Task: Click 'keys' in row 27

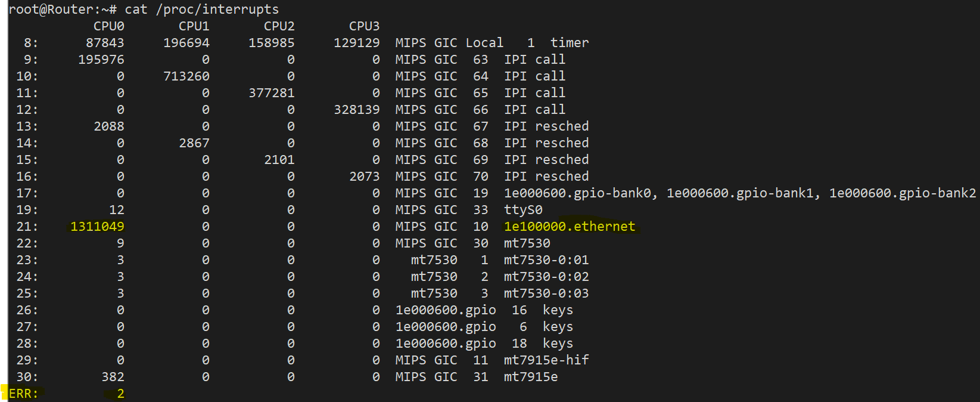Action: [558, 327]
